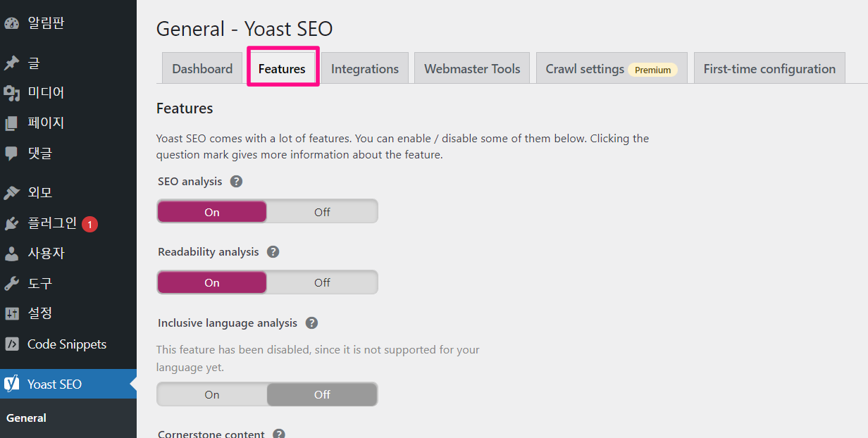Screen dimensions: 868x438
Task: Open the 댓글 menu
Action: click(x=68, y=153)
